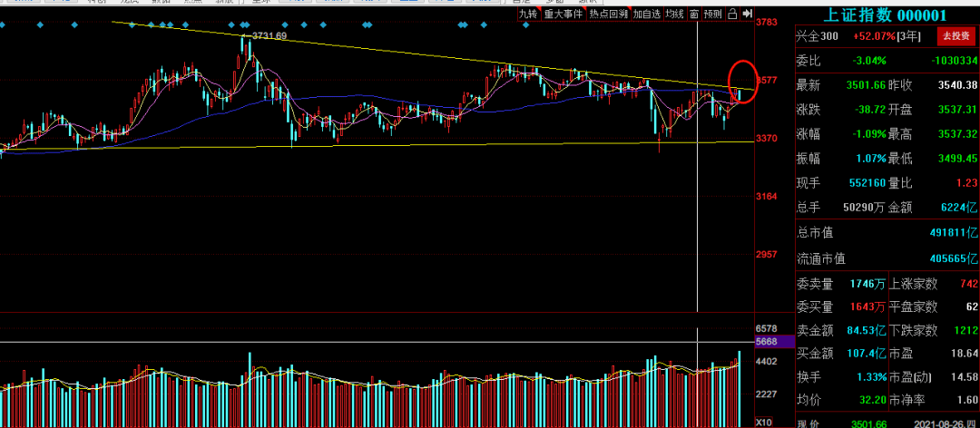
Task: Open the 兴全300 fund link
Action: [x=818, y=36]
